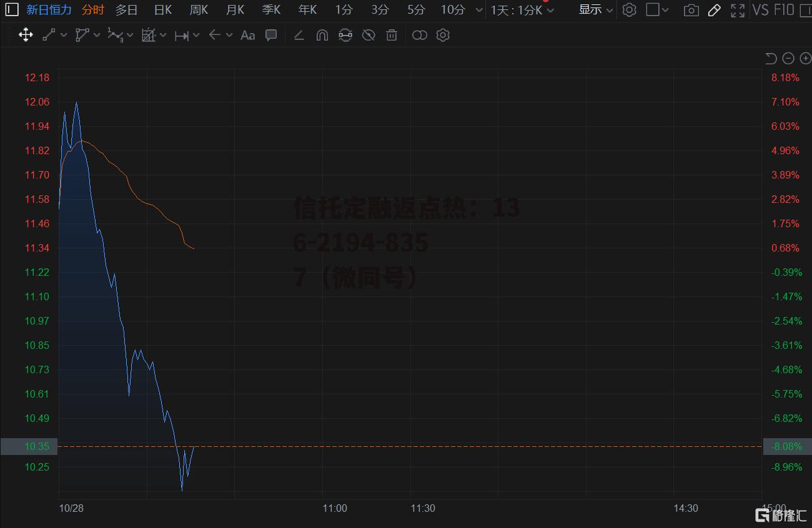Click the 8.18% percent axis label
This screenshot has width=812, height=528.
pos(786,77)
